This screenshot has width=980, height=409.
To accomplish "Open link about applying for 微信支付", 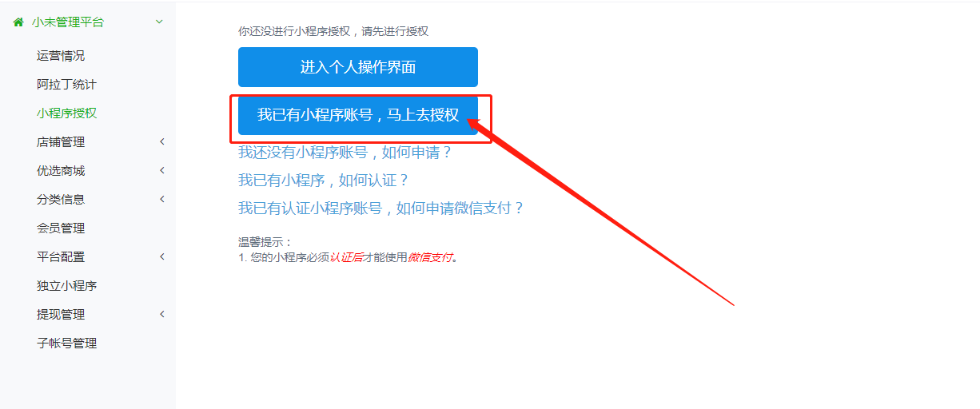I will [x=381, y=208].
